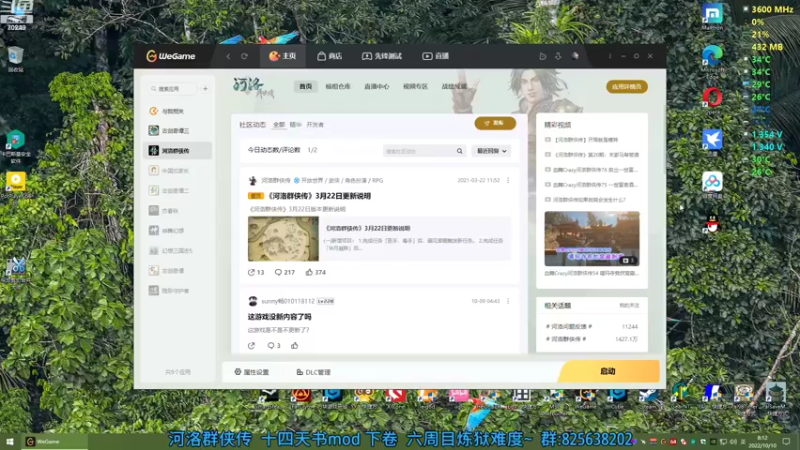Open the 217 comments on update post
Image resolution: width=800 pixels, height=450 pixels.
pyautogui.click(x=285, y=272)
